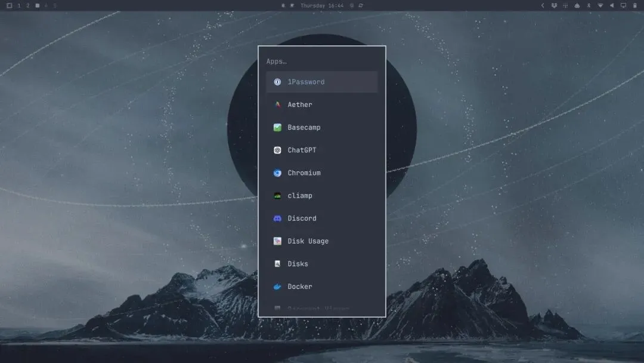Click the 1Password keyhole icon
This screenshot has height=363, width=644.
(277, 82)
